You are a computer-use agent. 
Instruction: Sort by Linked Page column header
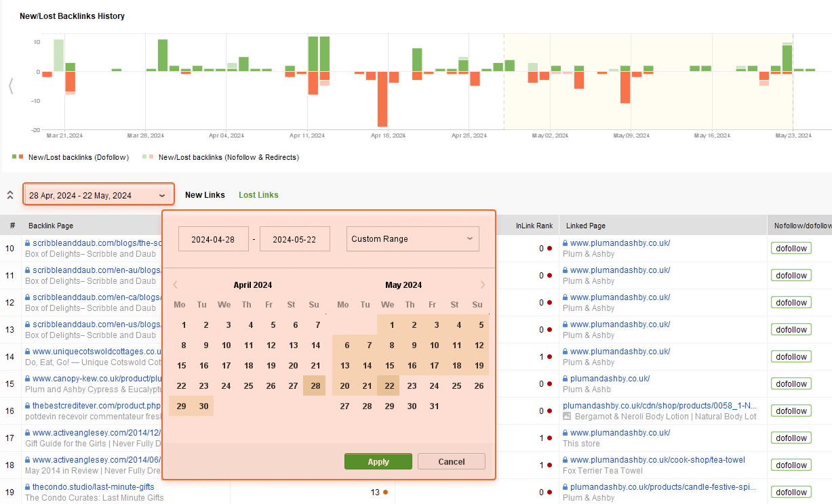pyautogui.click(x=585, y=226)
